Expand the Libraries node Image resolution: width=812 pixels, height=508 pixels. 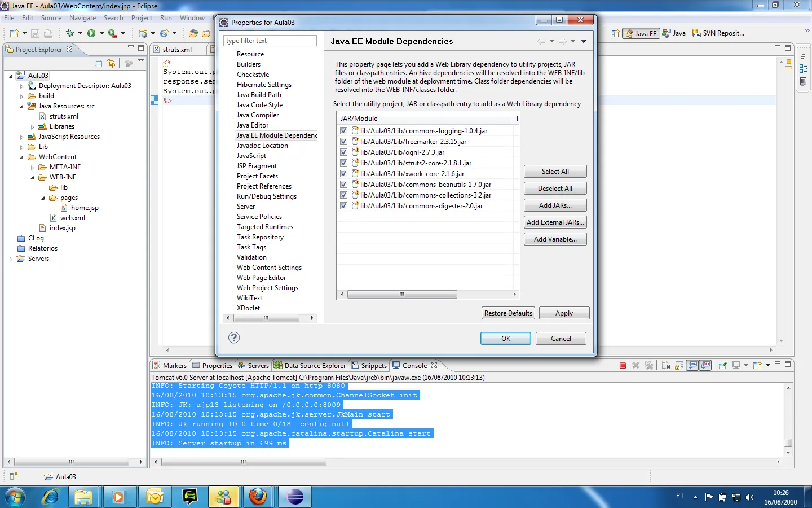click(x=32, y=126)
